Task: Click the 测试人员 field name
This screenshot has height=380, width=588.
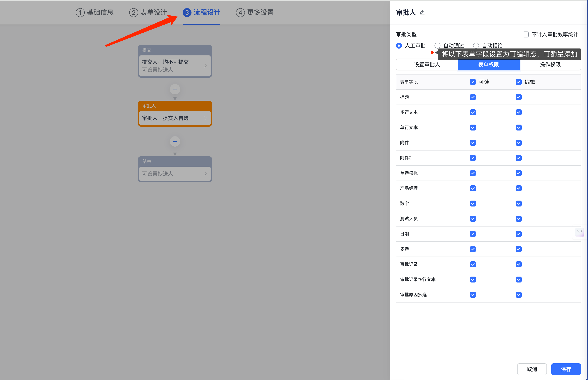Action: [x=409, y=219]
